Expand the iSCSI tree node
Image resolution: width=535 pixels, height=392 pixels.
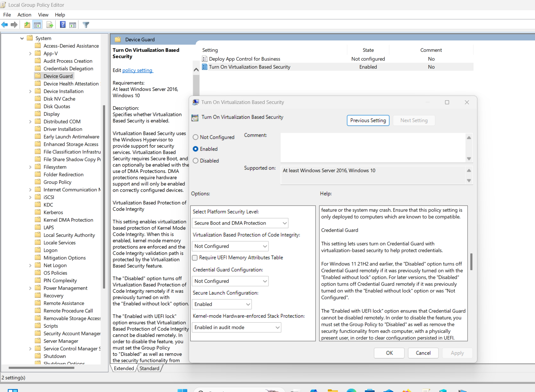[30, 197]
